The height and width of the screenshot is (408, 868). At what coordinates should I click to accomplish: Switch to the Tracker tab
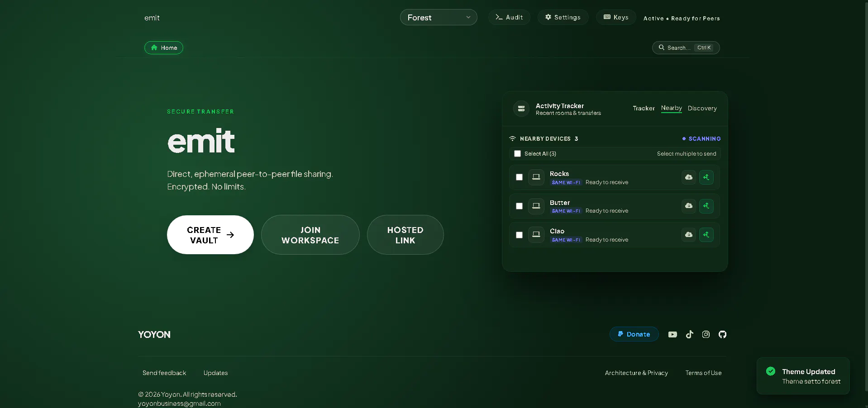[644, 109]
